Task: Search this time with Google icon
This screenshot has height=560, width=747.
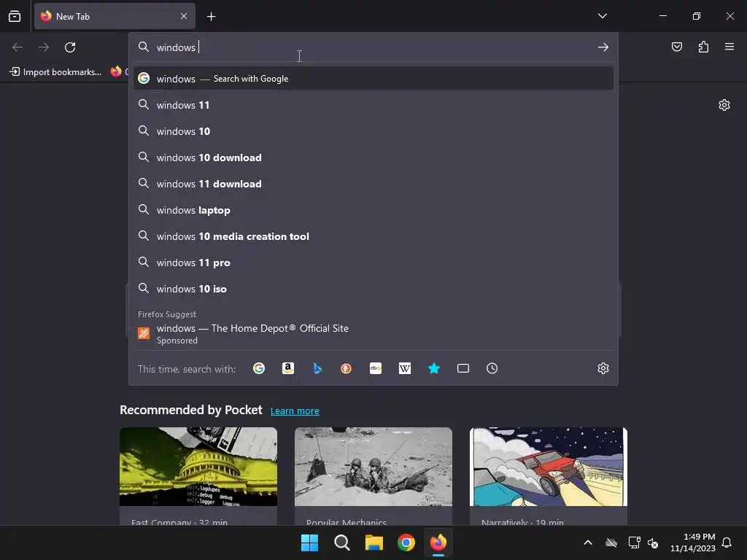Action: [259, 368]
